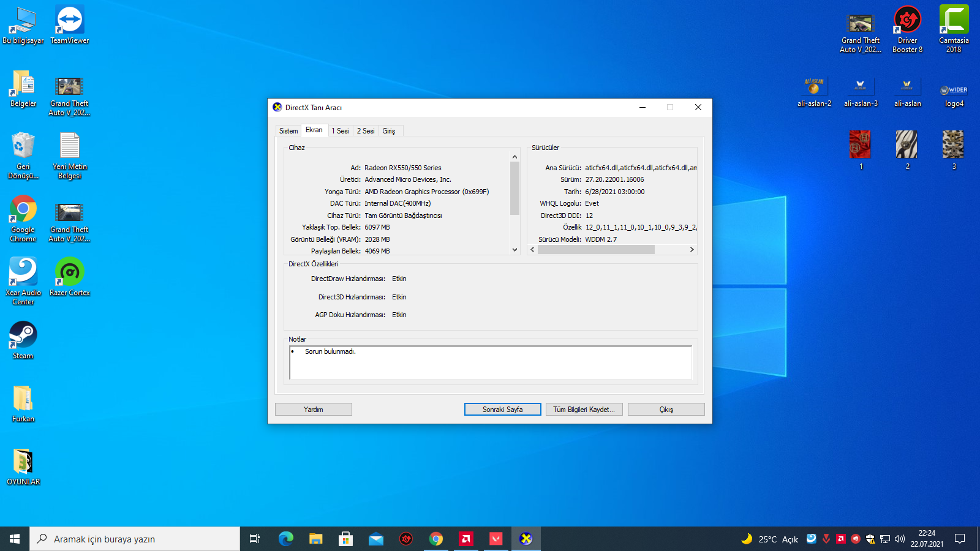Open network icon in system tray
Image resolution: width=980 pixels, height=551 pixels.
[x=885, y=539]
